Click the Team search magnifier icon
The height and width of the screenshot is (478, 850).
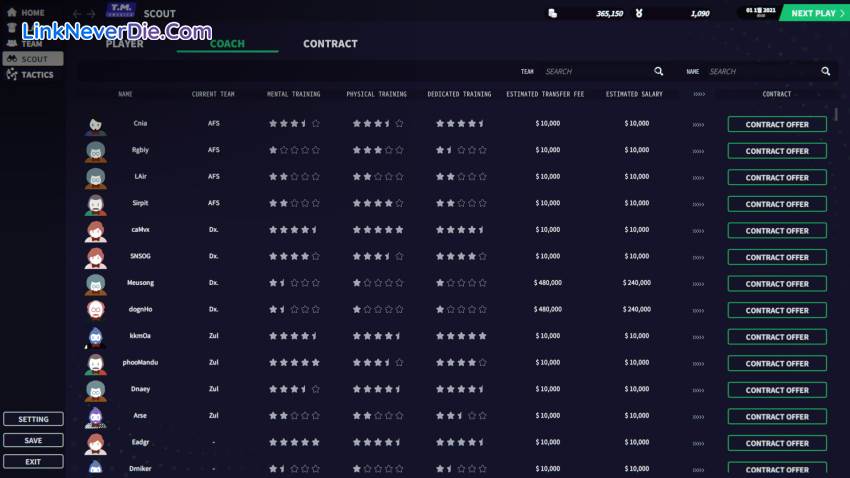tap(658, 72)
